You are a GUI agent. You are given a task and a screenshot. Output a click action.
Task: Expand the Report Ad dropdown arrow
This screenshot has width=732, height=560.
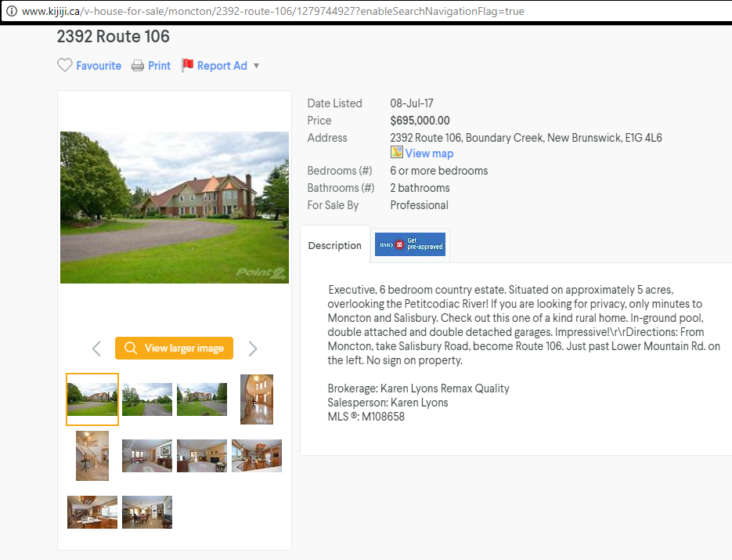[256, 66]
